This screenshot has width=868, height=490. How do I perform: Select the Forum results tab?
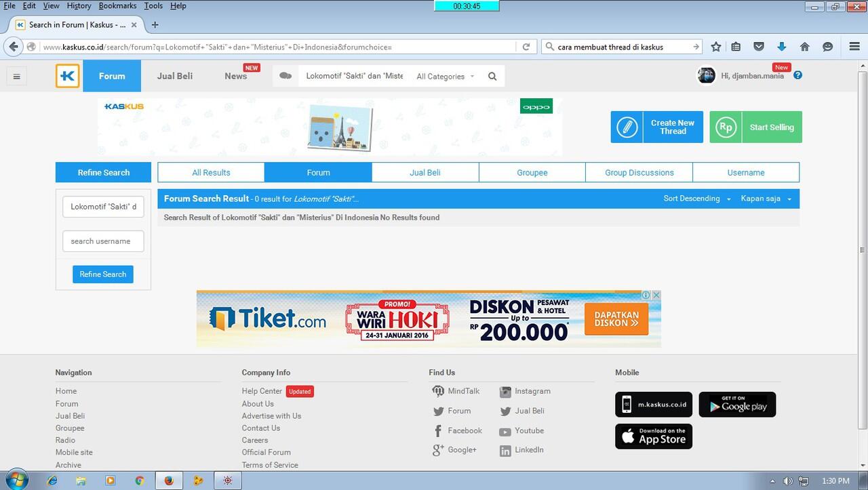pyautogui.click(x=318, y=172)
